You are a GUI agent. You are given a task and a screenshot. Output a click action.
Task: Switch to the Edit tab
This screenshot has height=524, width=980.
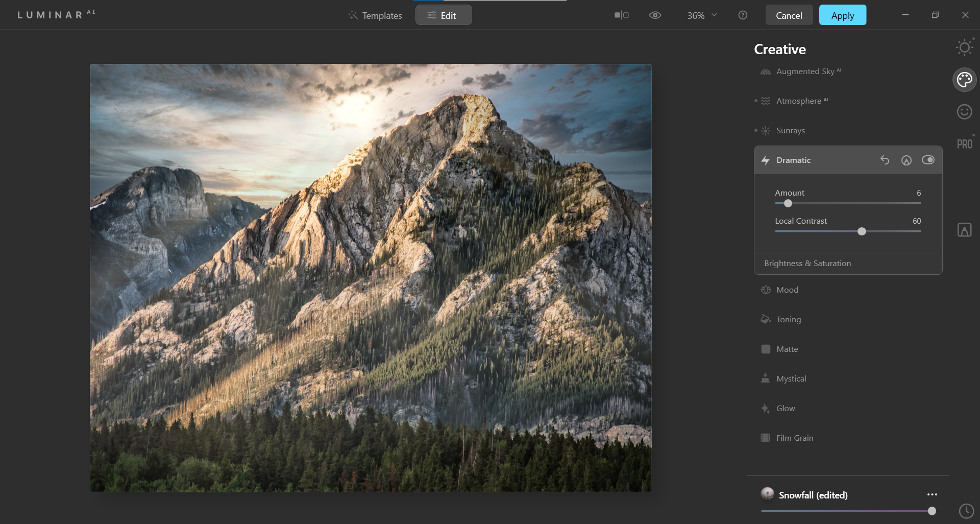(443, 15)
